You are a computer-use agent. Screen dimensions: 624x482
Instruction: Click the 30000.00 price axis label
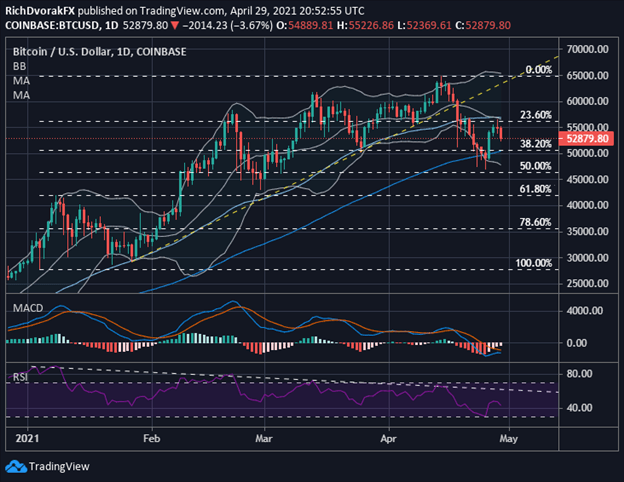pos(587,258)
